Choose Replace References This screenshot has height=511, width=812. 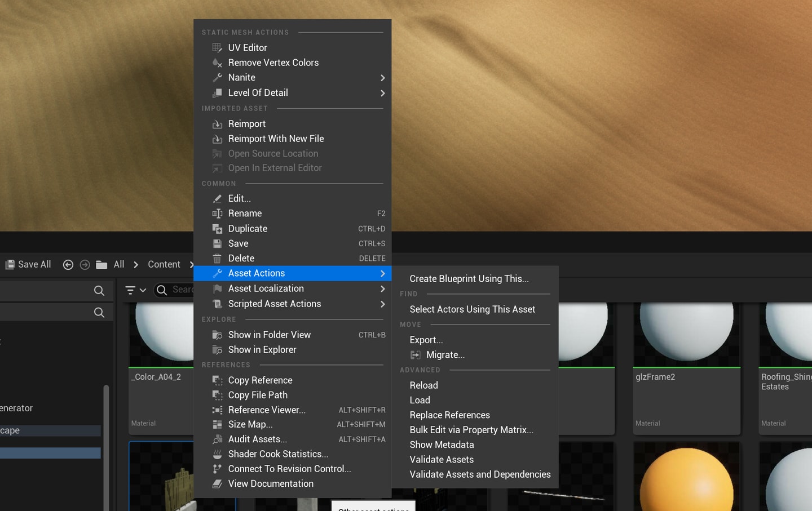click(x=449, y=415)
